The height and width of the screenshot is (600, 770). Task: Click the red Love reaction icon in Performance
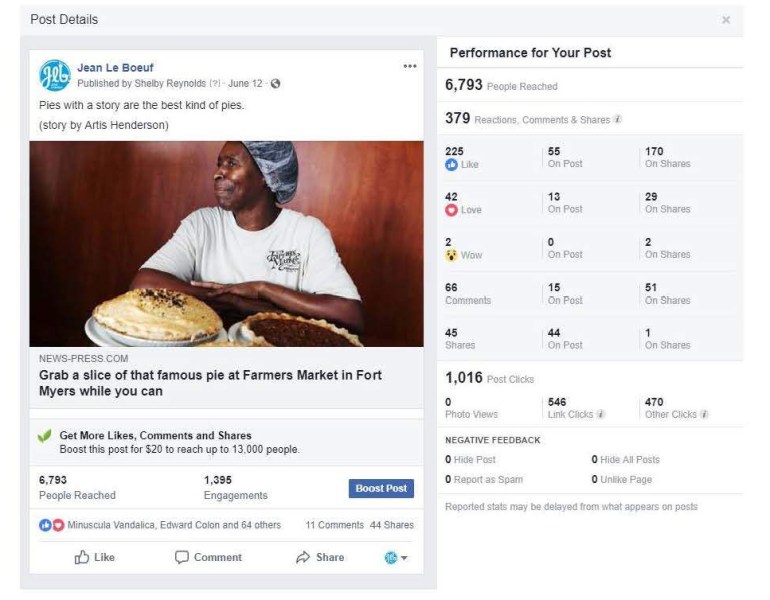(451, 210)
